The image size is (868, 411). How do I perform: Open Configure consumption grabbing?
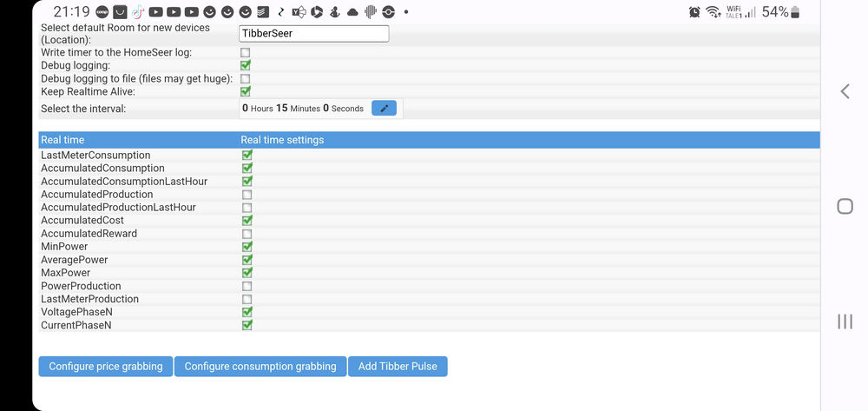coord(260,367)
